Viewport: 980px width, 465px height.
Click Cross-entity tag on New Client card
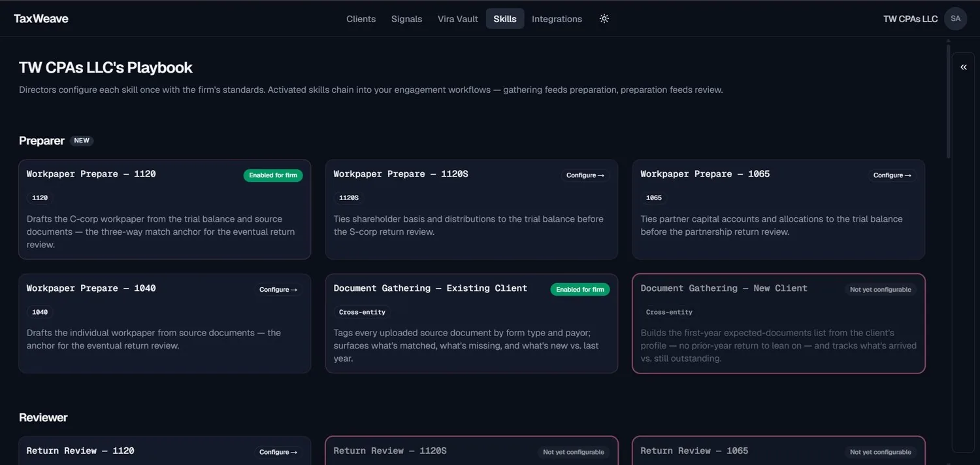[x=669, y=312]
